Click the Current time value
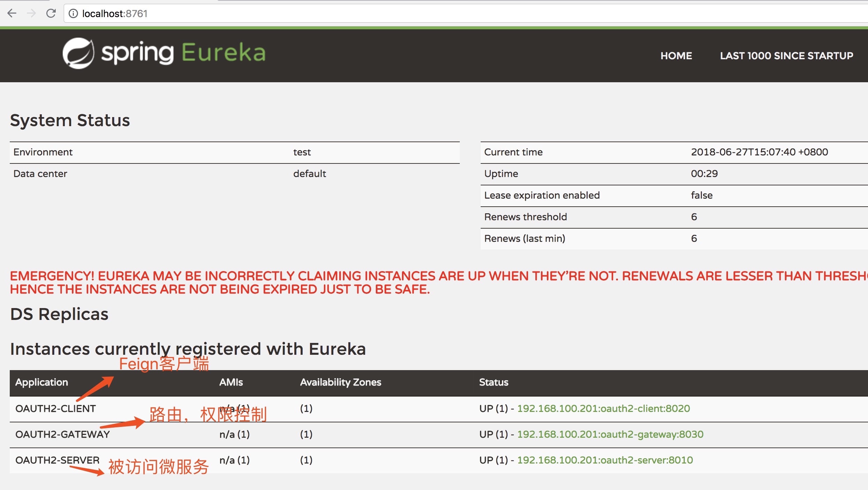The image size is (868, 490). click(759, 152)
